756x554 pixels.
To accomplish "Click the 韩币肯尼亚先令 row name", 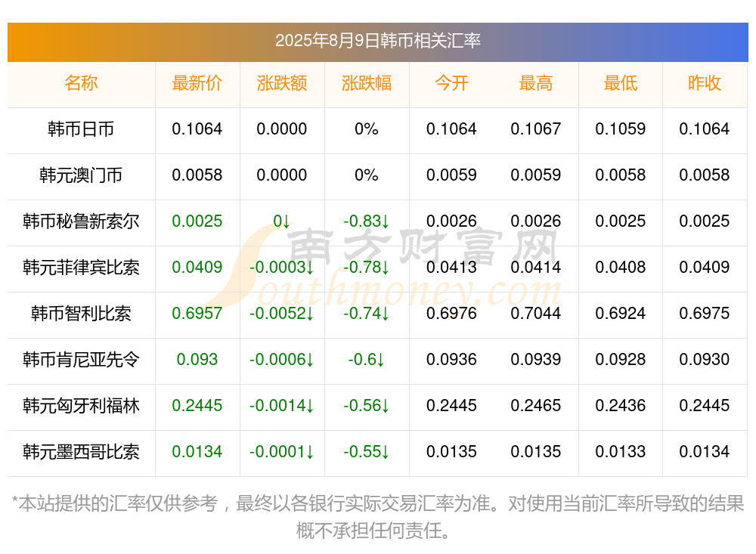I will point(81,360).
